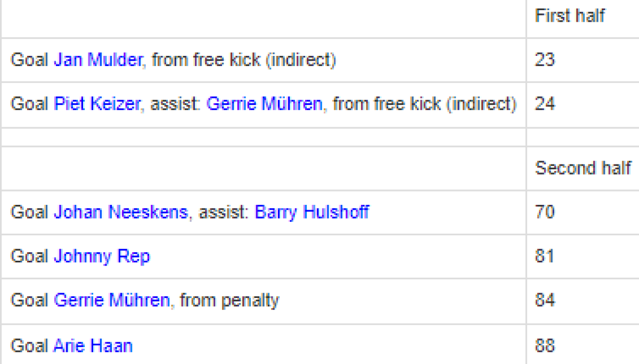This screenshot has width=639, height=364.
Task: Open the Barry Hulshoff assist link
Action: [312, 212]
